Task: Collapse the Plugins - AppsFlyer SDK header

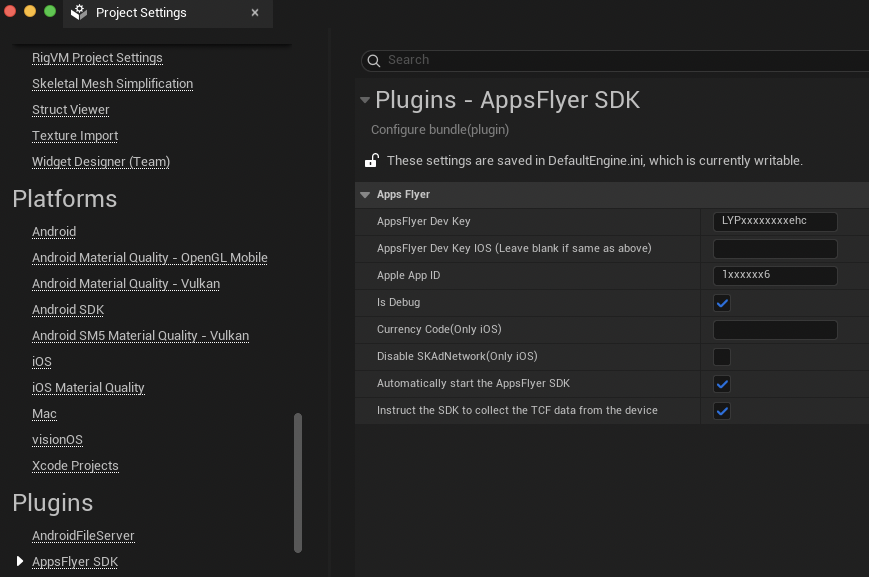Action: click(365, 100)
